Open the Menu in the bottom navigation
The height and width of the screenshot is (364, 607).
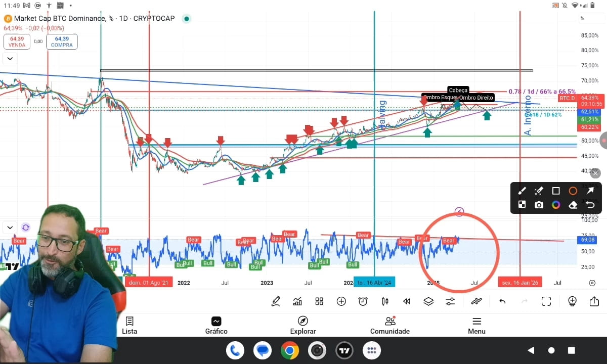coord(476,324)
